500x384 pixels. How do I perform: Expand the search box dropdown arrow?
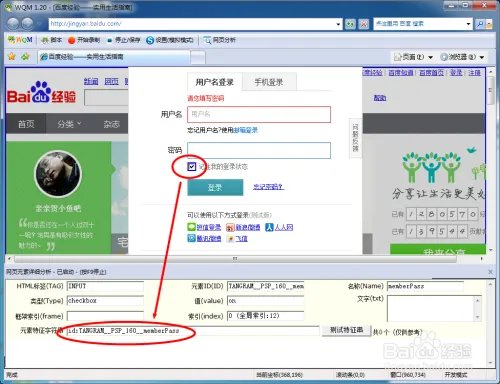(468, 24)
